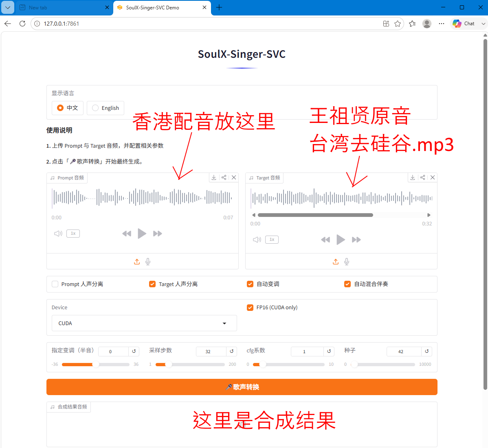
Task: Go back in browser history
Action: pos(8,24)
